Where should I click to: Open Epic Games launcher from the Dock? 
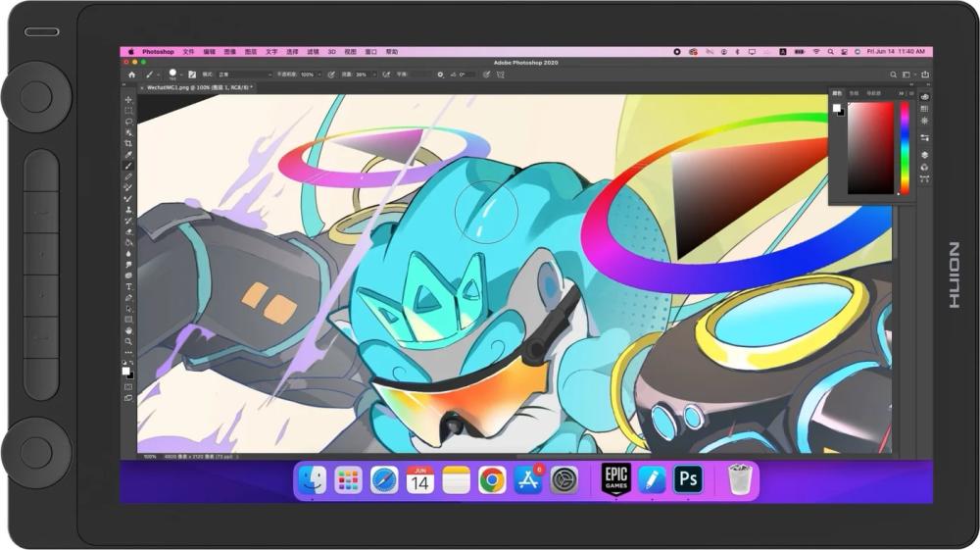[x=615, y=478]
